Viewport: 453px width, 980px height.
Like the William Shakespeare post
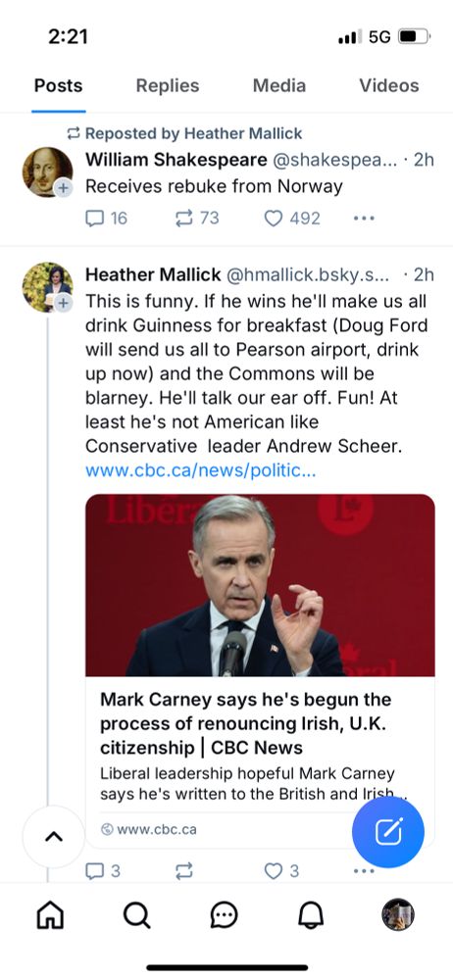tap(291, 219)
